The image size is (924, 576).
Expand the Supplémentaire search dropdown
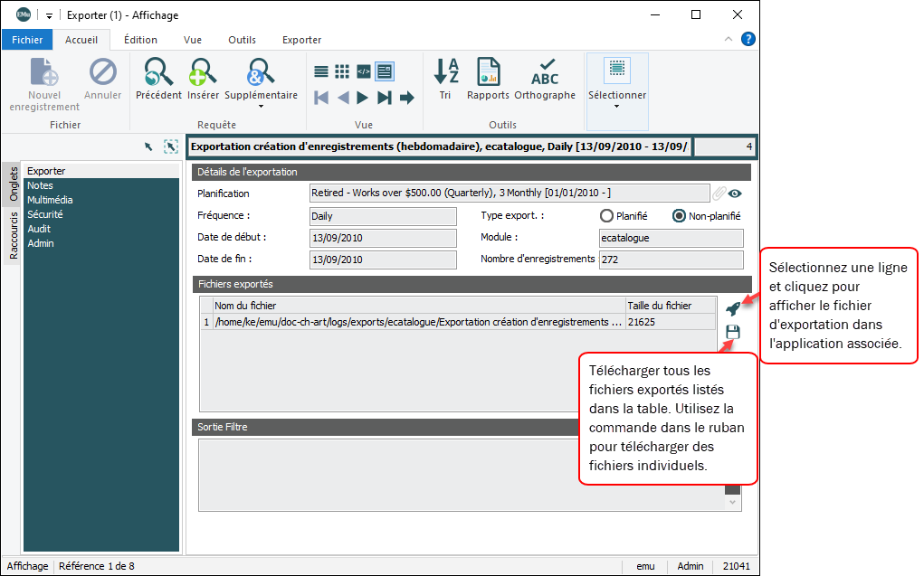(x=261, y=106)
